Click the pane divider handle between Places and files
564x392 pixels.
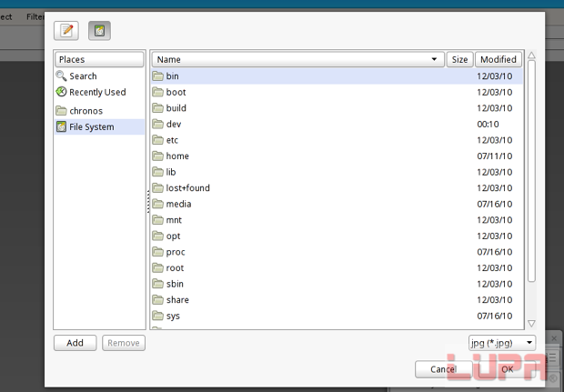point(148,201)
